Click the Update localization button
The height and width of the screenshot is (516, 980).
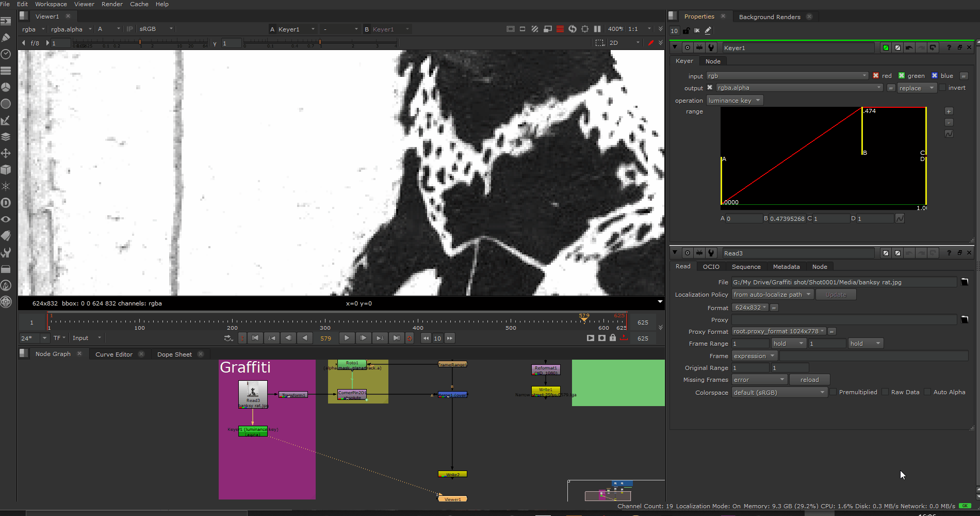coord(836,294)
